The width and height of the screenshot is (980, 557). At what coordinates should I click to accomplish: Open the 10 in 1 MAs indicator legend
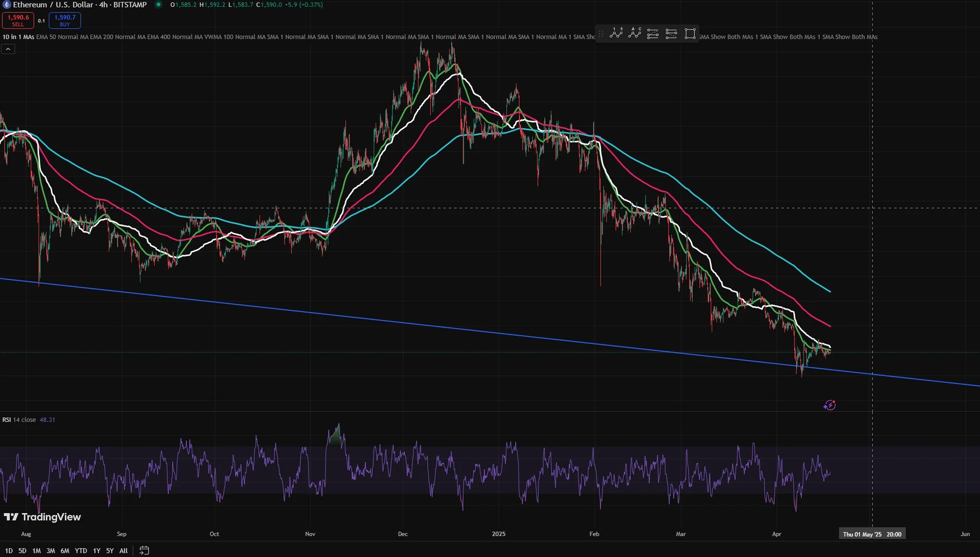[19, 37]
